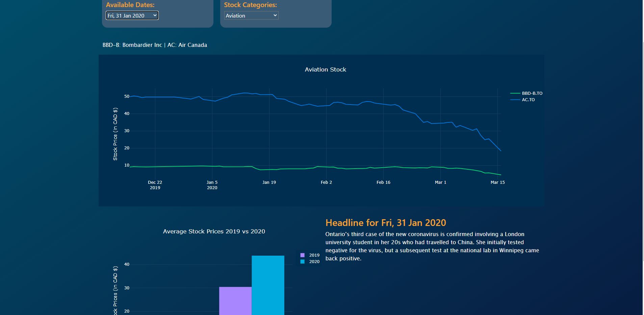Click the purple 2019 legend swatch
Viewport: 644px width, 315px height.
coord(303,255)
